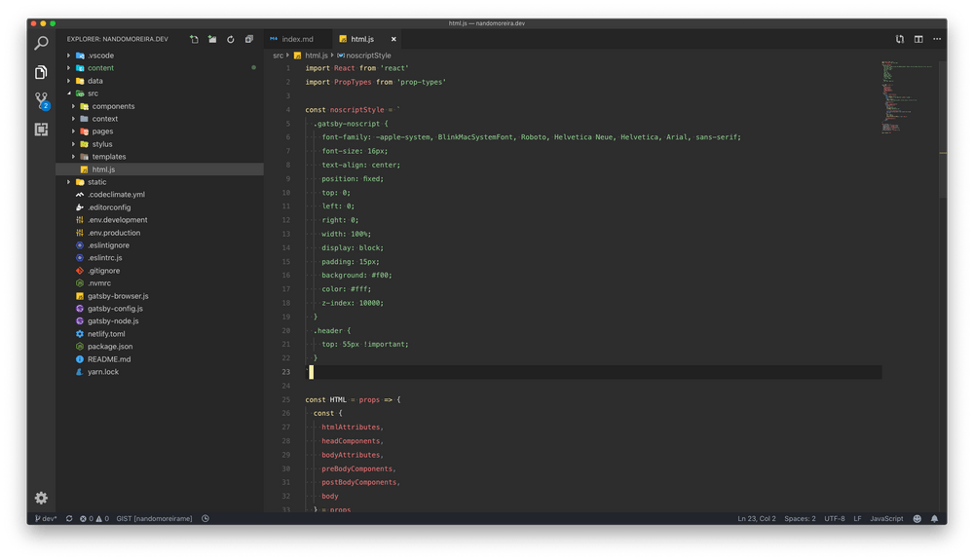Open Source Control view with badge
Screen dimensions: 974x560
click(42, 100)
